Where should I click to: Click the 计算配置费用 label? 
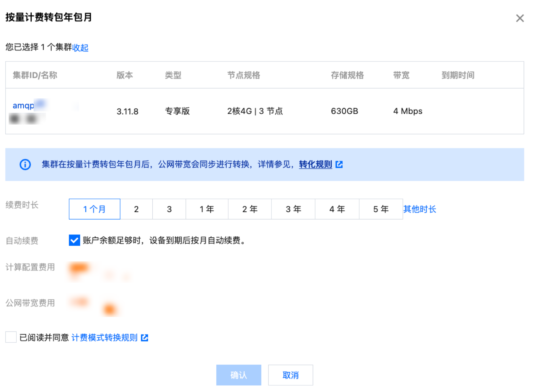30,267
